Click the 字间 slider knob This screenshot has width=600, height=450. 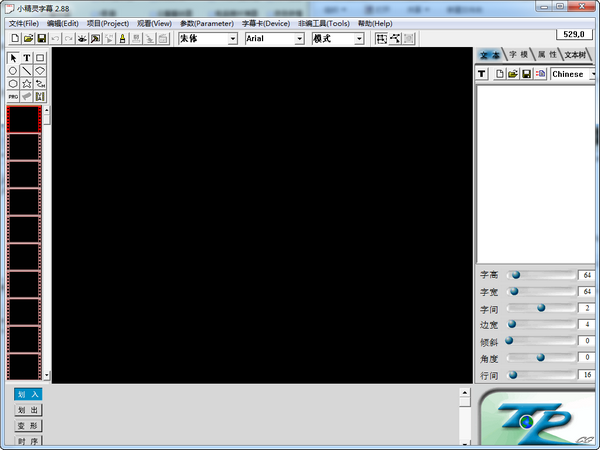coord(541,308)
